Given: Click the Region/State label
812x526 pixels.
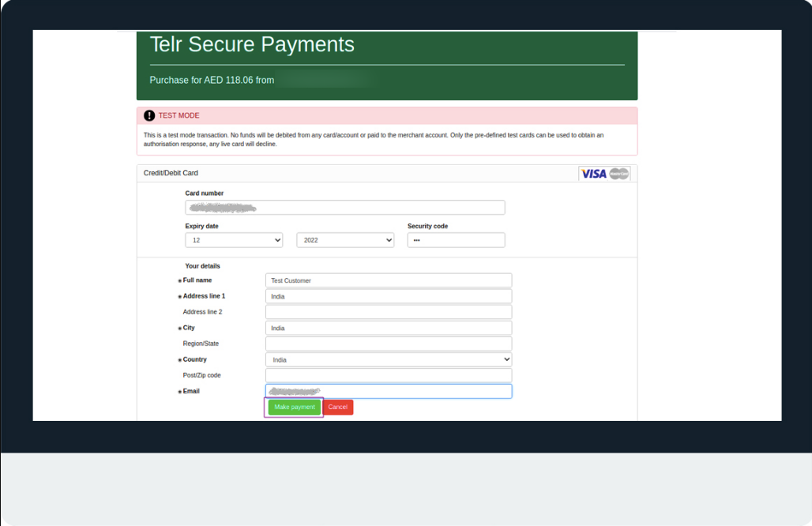Looking at the screenshot, I should click(x=201, y=344).
